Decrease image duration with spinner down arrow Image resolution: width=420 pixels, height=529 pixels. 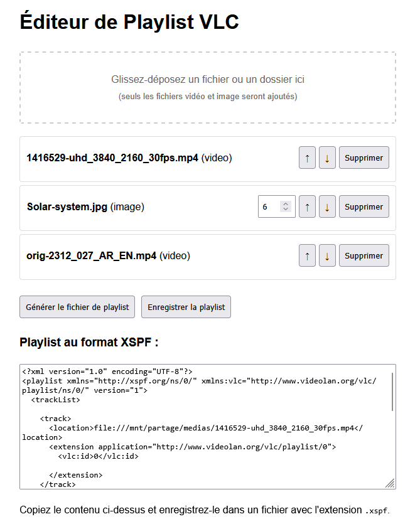(286, 210)
